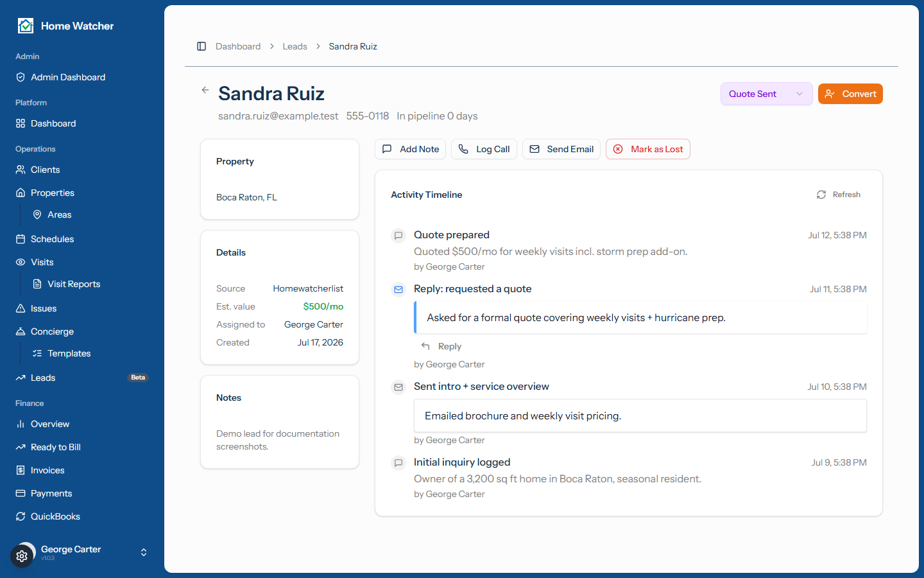Click the Homewatcherlist source value

[x=308, y=288]
